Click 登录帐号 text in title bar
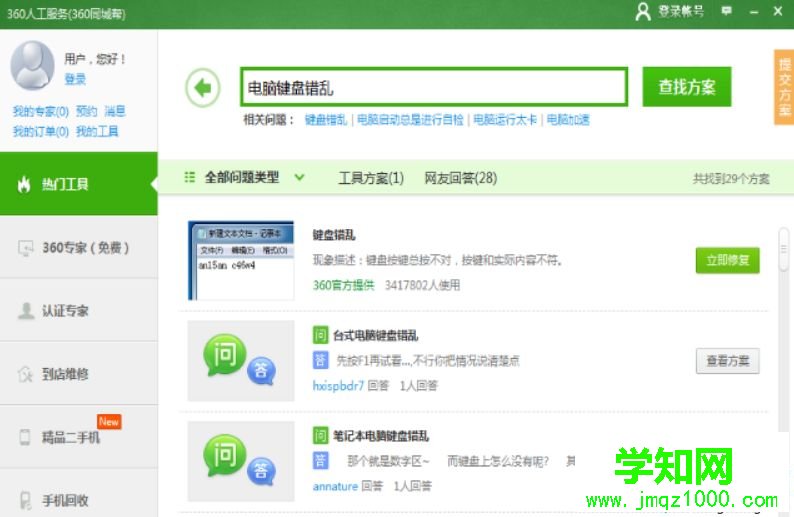The image size is (794, 517). tap(681, 11)
